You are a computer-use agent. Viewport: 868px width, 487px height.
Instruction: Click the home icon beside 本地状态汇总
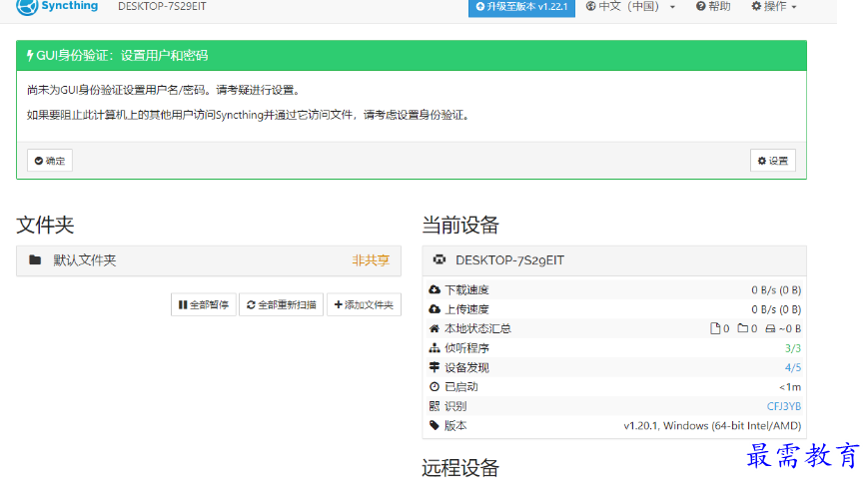pyautogui.click(x=434, y=328)
